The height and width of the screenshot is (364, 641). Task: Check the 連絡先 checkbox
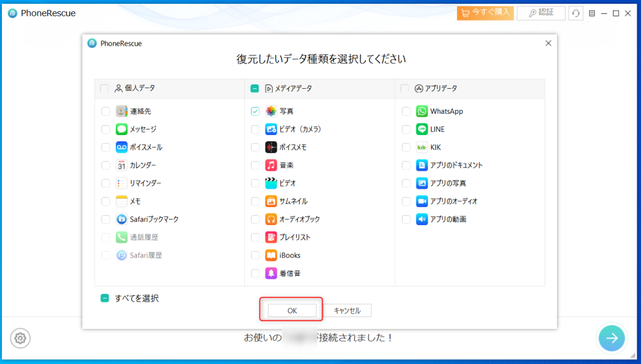click(x=105, y=111)
